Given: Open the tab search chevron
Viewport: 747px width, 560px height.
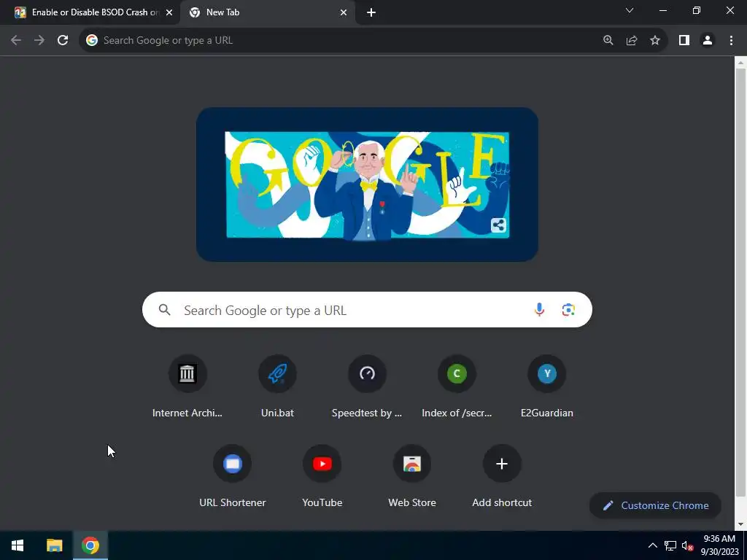Looking at the screenshot, I should coord(630,10).
